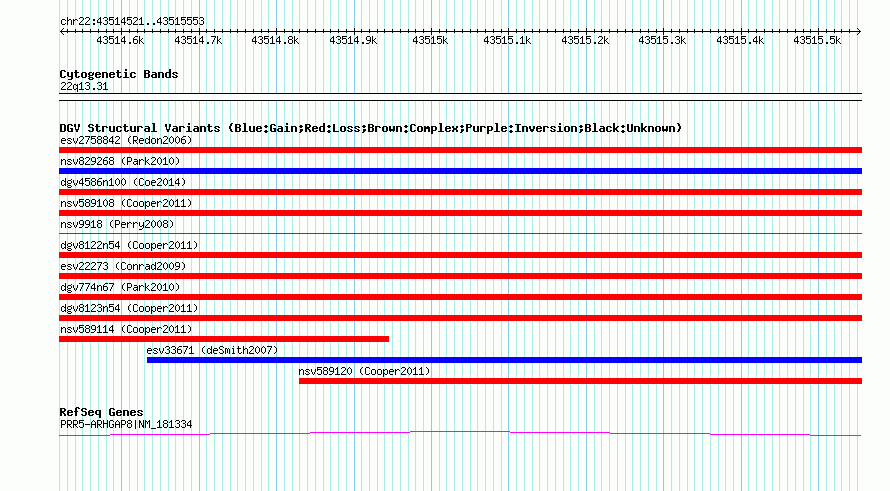The width and height of the screenshot is (890, 491).
Task: Select the nsv829268 (Park2010) blue gain bar
Action: tap(460, 171)
